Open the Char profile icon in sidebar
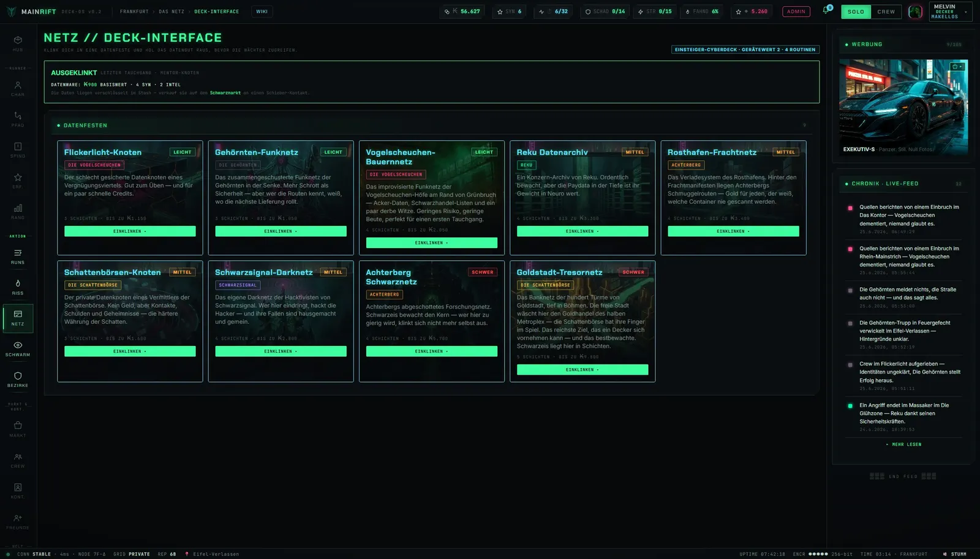This screenshot has height=559, width=980. [x=18, y=89]
